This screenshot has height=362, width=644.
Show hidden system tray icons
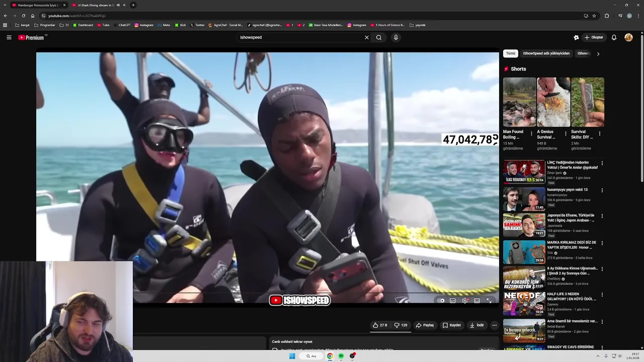point(598,356)
